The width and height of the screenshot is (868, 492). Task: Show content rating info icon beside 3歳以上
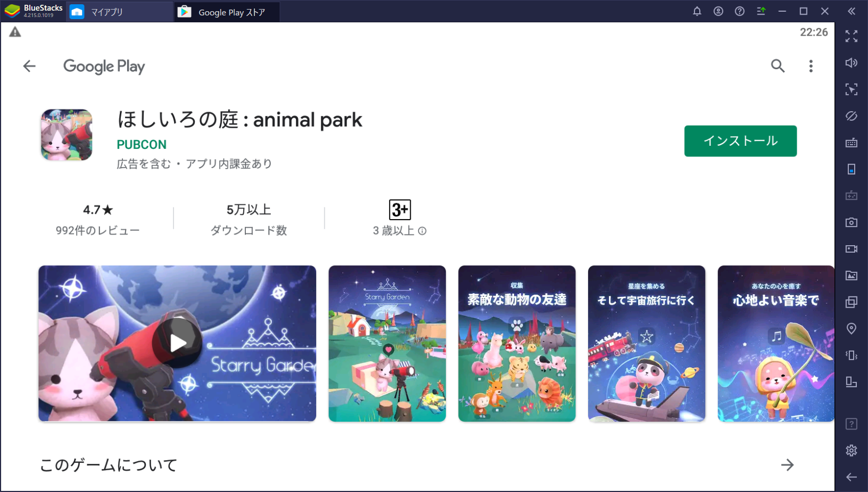[422, 231]
